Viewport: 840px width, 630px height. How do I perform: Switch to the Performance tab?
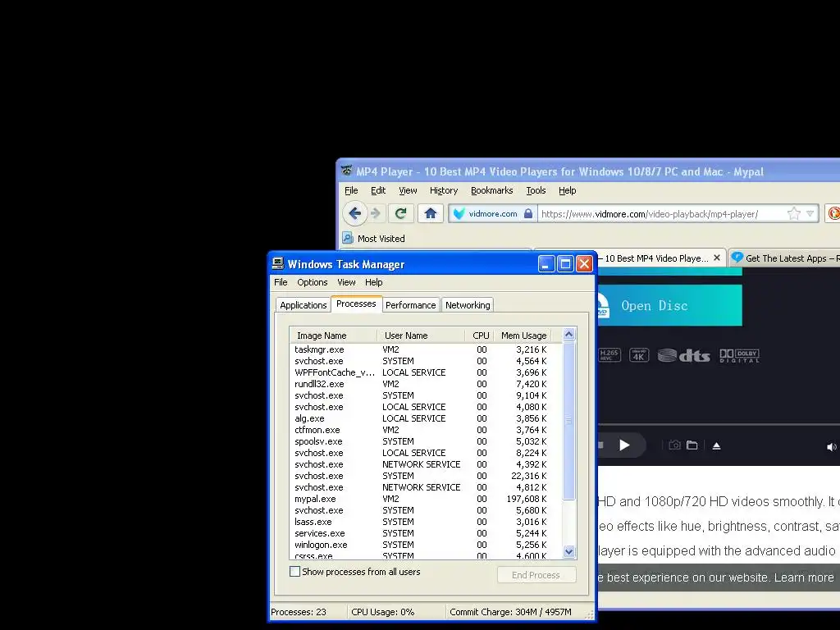point(411,305)
